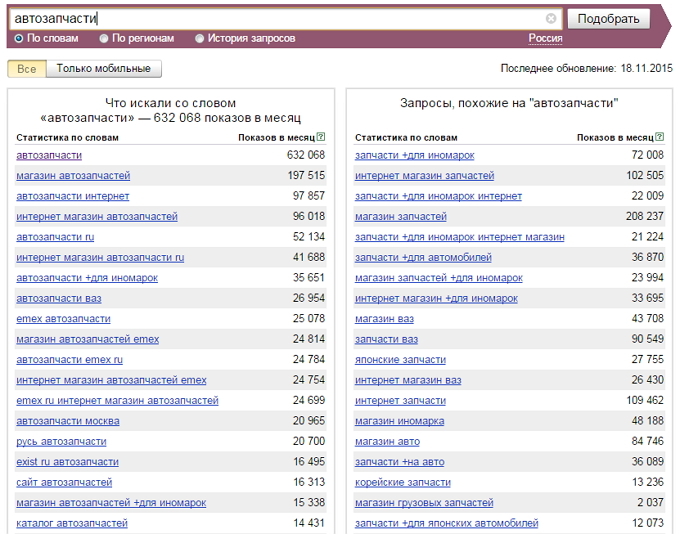Open 'магазин грузовых запчастей' link
This screenshot has width=680, height=534.
pos(424,502)
